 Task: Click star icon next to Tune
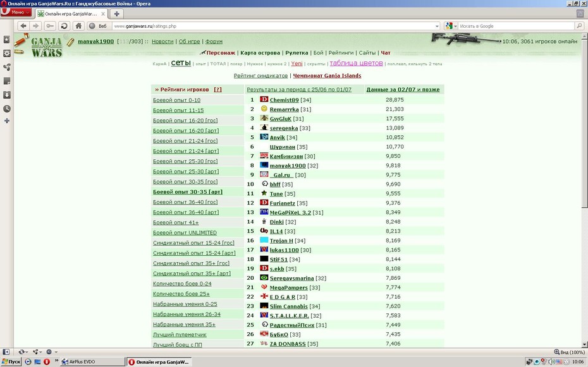[264, 193]
